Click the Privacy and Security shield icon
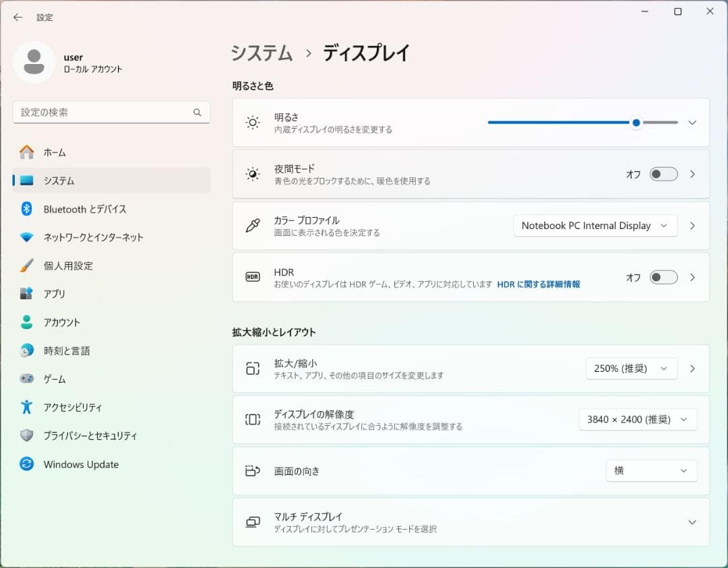This screenshot has width=728, height=568. point(26,436)
